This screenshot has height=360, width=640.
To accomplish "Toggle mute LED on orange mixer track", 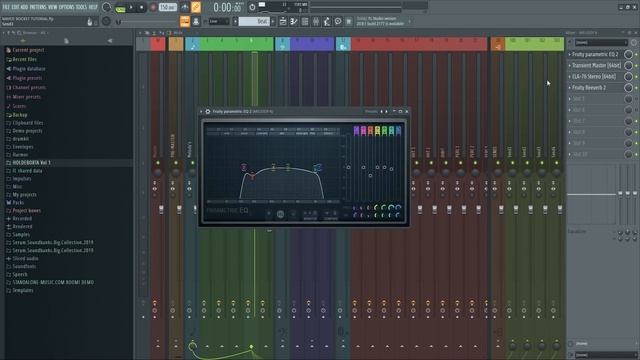I will pyautogui.click(x=176, y=163).
